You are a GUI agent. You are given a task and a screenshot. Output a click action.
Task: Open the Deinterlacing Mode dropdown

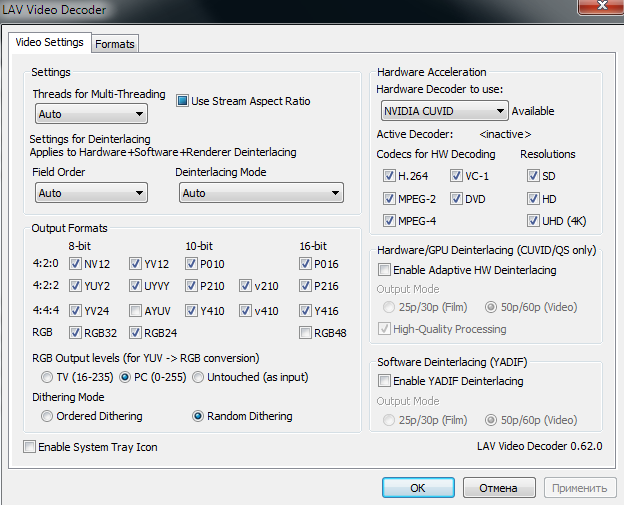coord(234,193)
